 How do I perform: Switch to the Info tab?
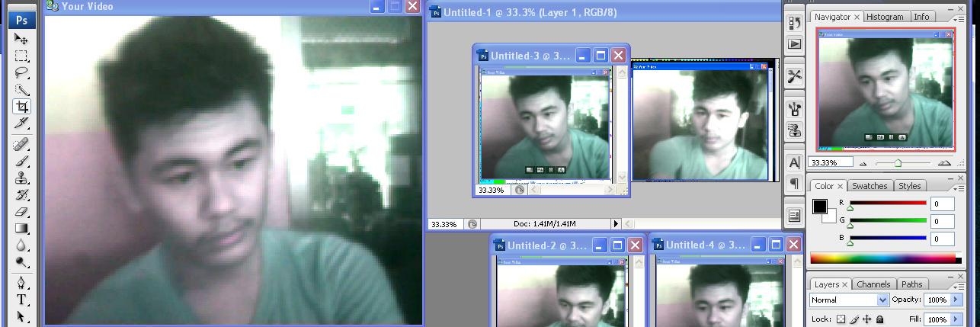tap(921, 17)
